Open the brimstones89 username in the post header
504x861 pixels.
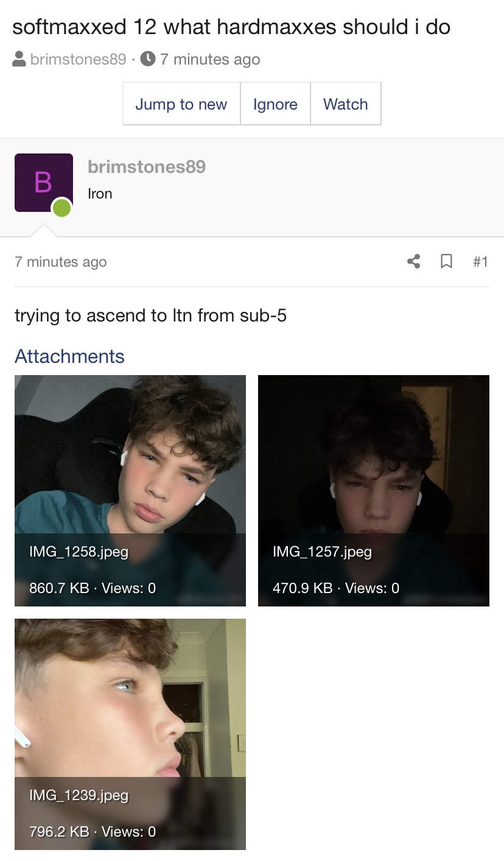(x=147, y=166)
